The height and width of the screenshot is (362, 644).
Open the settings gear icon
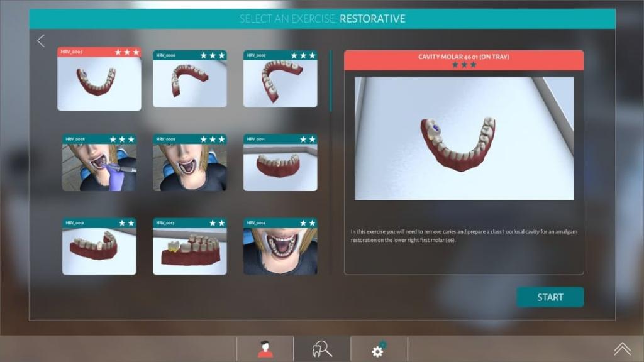click(x=378, y=350)
